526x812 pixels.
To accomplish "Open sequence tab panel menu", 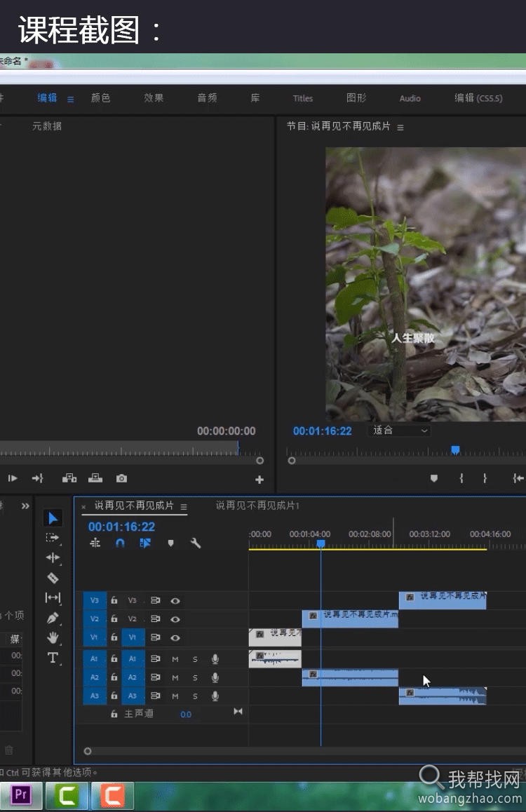I will point(184,507).
